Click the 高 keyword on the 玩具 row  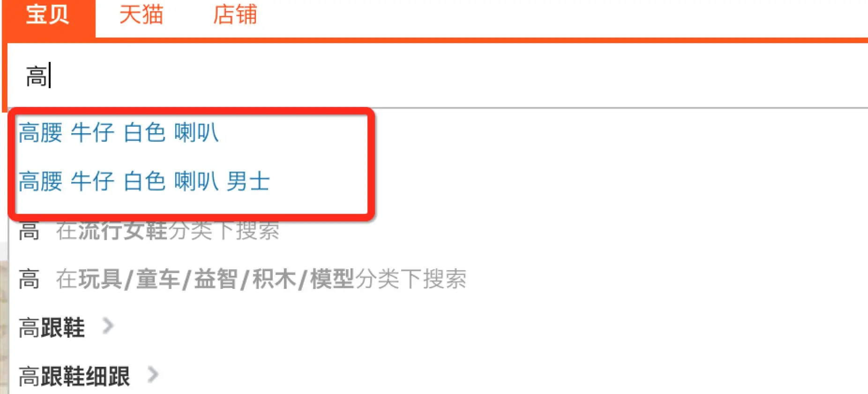pos(29,279)
